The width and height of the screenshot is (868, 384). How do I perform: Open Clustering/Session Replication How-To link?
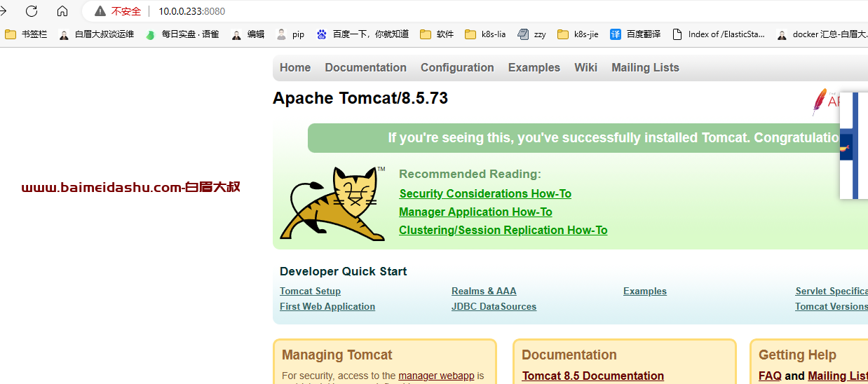[x=503, y=230]
